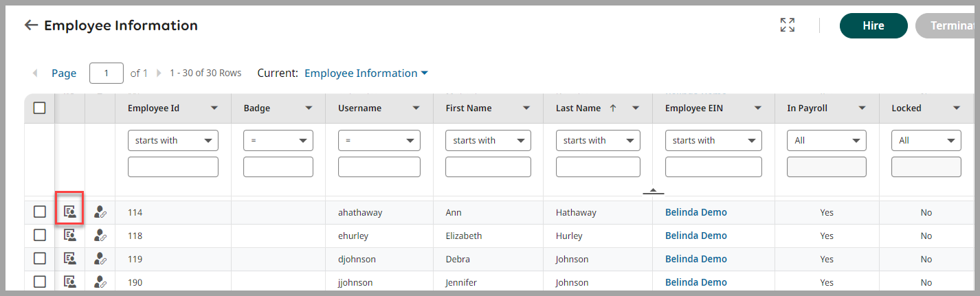Open Belinda Demo link for employee 114
The image size is (980, 296).
click(695, 212)
